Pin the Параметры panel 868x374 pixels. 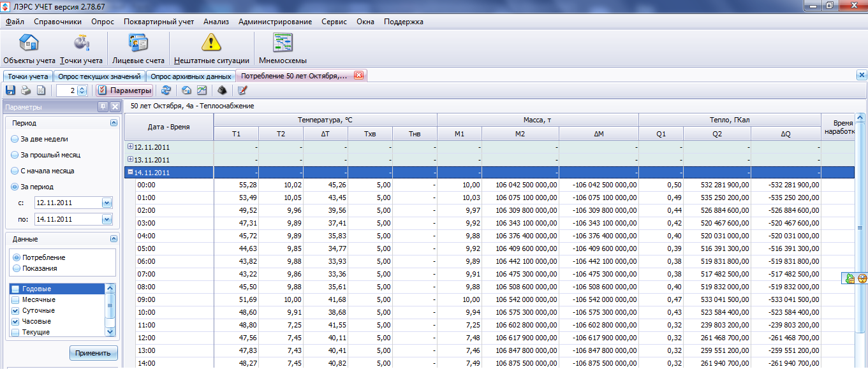[103, 107]
